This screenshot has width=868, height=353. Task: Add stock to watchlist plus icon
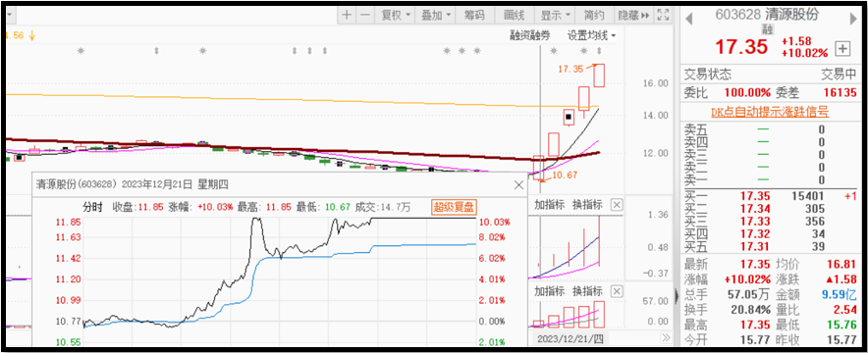pos(842,49)
